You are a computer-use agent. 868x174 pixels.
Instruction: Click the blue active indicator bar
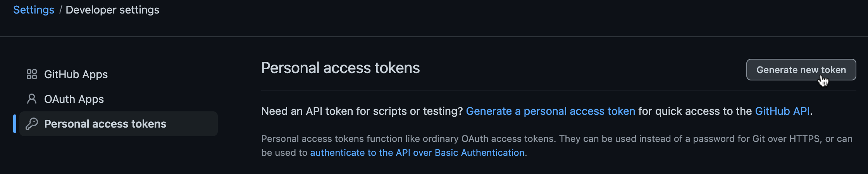pos(15,124)
